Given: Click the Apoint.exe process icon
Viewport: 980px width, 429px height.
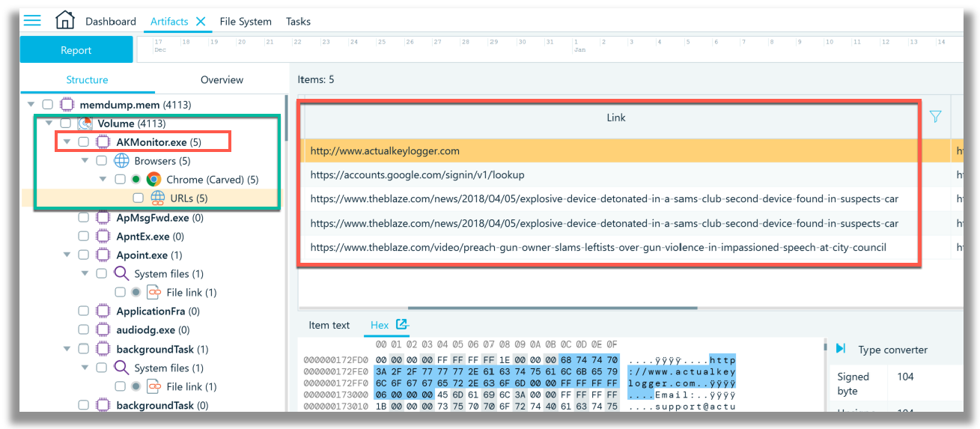Looking at the screenshot, I should [x=103, y=255].
